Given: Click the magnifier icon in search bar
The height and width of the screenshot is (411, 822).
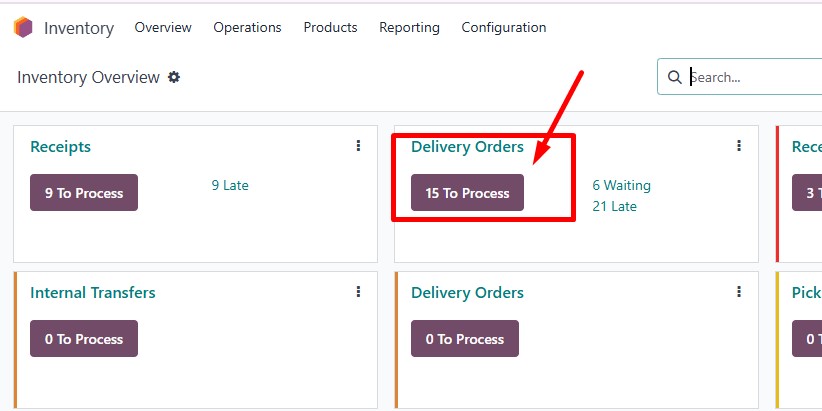Looking at the screenshot, I should (674, 77).
